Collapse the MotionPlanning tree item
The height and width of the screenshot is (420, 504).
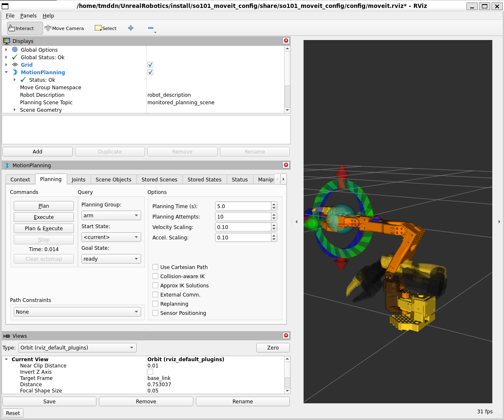pos(6,72)
